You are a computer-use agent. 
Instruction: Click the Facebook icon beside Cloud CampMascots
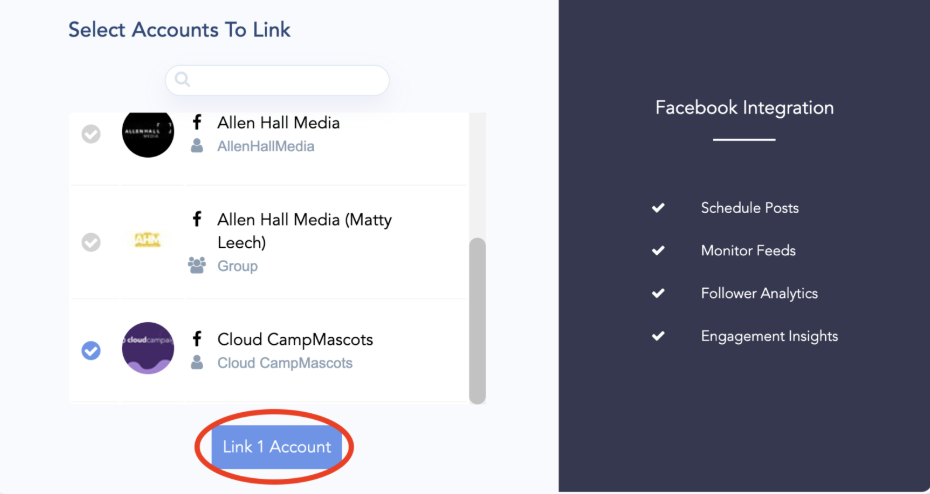coord(197,339)
